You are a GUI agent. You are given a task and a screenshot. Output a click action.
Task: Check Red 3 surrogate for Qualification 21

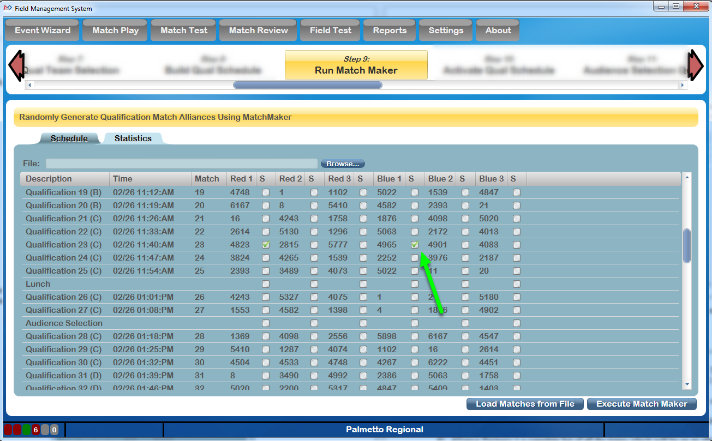pyautogui.click(x=363, y=219)
